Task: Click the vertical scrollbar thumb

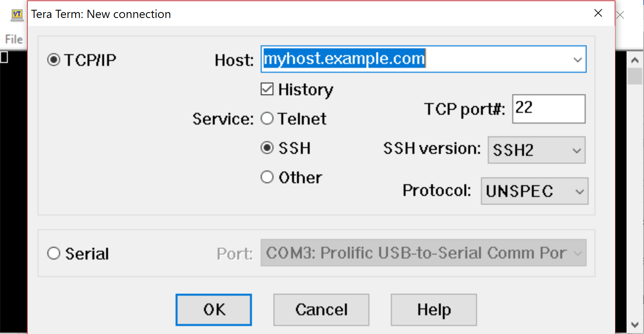Action: pos(635,76)
